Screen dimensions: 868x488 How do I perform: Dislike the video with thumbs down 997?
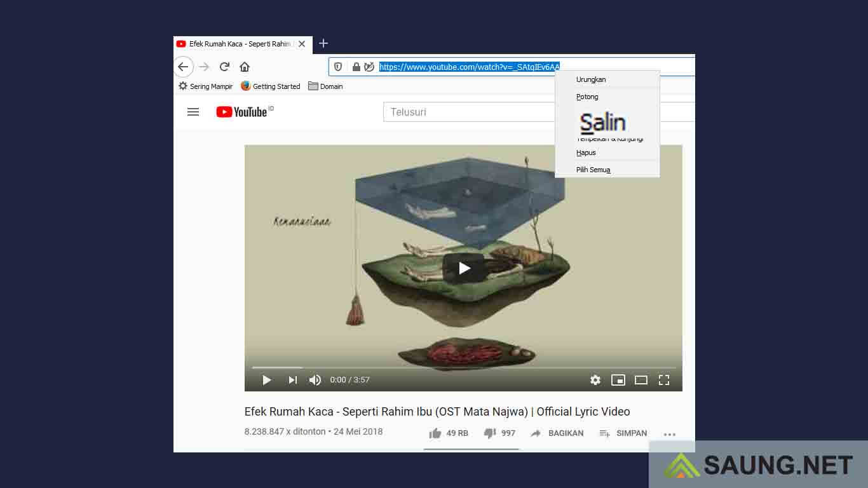click(x=499, y=433)
